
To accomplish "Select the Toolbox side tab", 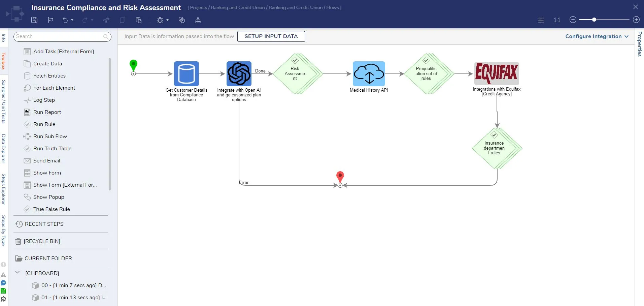I will tap(3, 61).
